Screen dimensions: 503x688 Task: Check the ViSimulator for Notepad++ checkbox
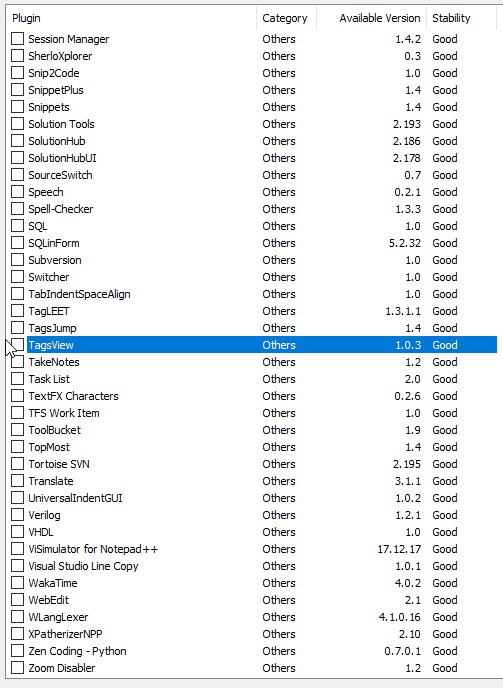coord(18,549)
